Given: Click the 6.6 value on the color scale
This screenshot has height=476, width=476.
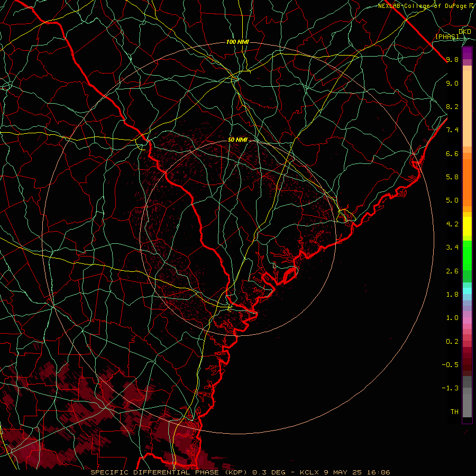Looking at the screenshot, I should pyautogui.click(x=452, y=153).
